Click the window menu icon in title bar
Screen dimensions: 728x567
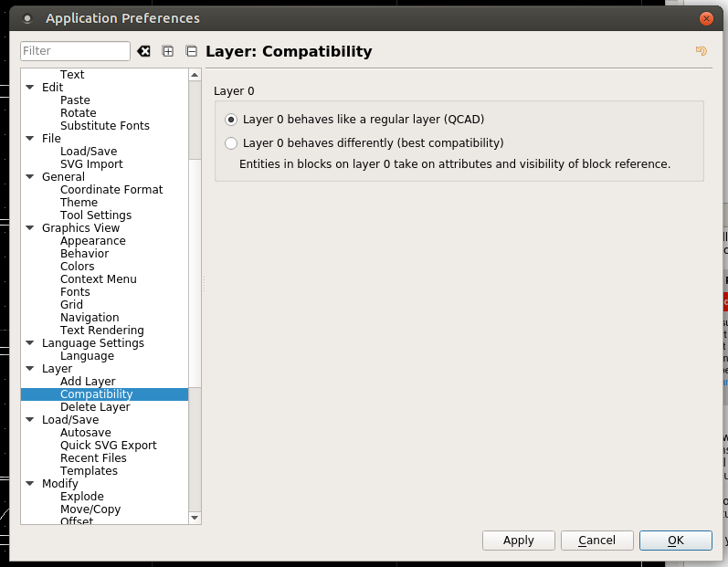click(x=26, y=18)
